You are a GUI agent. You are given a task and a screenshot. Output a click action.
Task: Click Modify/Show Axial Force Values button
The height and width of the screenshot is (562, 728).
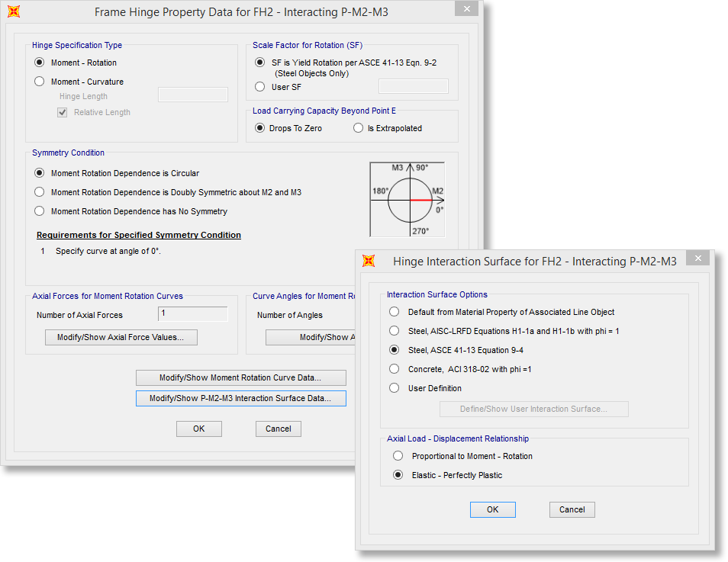point(121,337)
